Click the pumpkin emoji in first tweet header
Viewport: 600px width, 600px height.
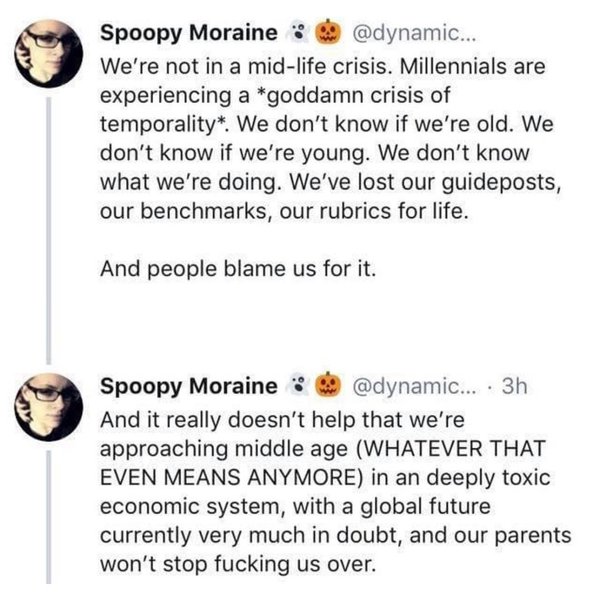coord(327,31)
